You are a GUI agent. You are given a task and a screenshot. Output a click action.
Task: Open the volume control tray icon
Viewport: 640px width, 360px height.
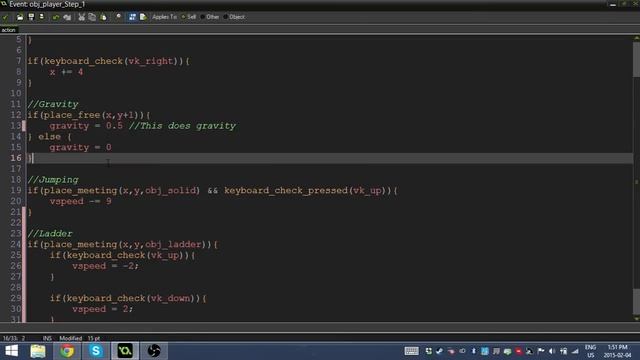(x=552, y=351)
